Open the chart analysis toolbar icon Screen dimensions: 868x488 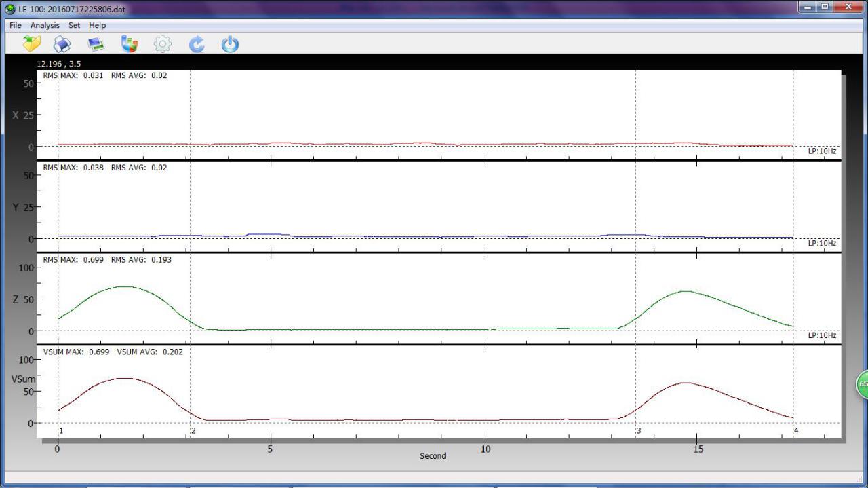(129, 44)
